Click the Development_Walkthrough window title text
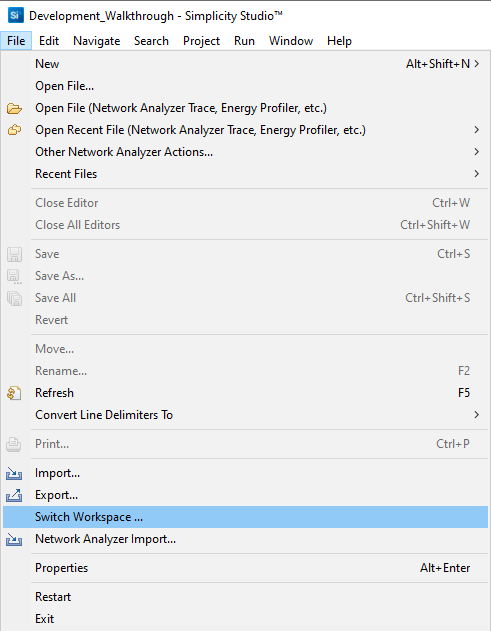The image size is (491, 631). tap(101, 16)
